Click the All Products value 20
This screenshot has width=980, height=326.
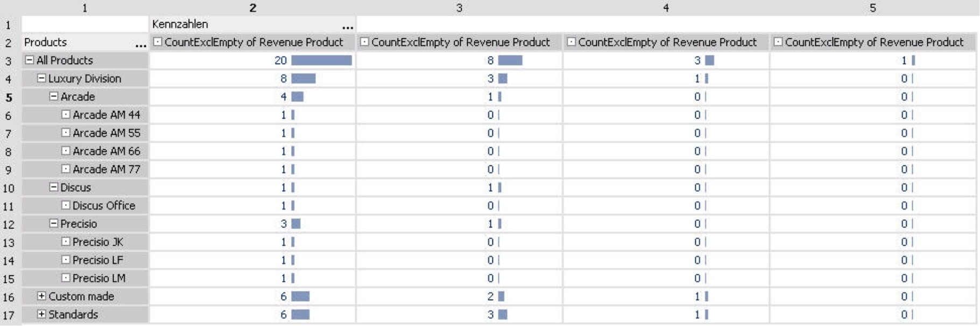pos(280,60)
